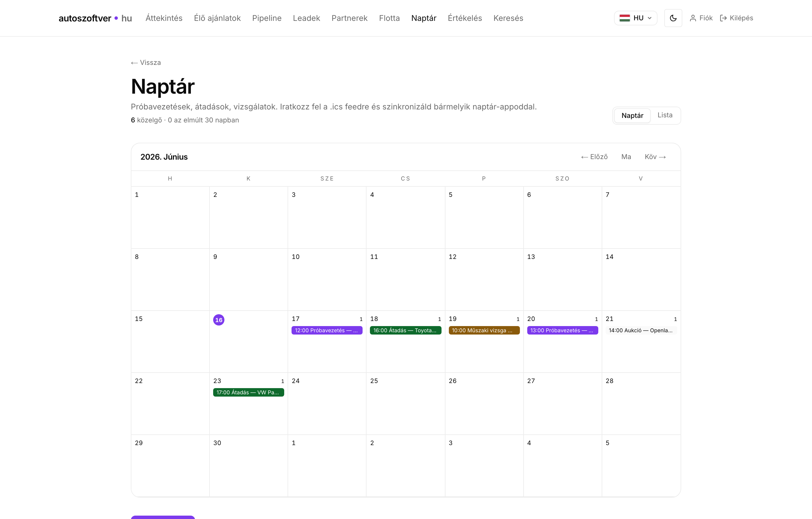Go to previous month with Előző

(x=595, y=157)
